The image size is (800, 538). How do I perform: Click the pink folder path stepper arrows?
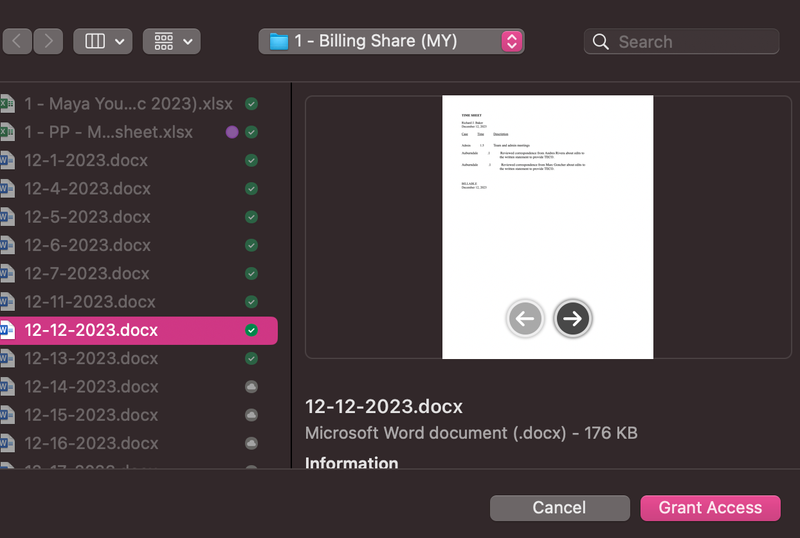pyautogui.click(x=512, y=41)
